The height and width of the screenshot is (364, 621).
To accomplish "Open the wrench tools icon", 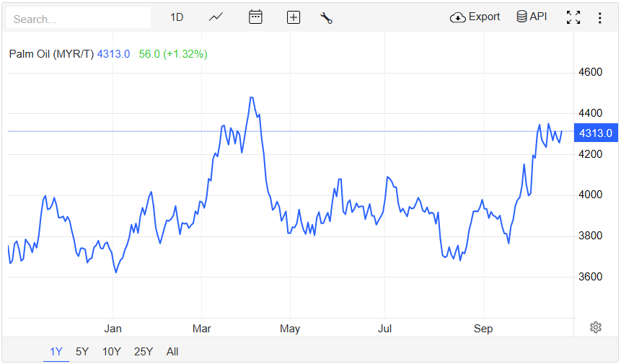I will [326, 18].
